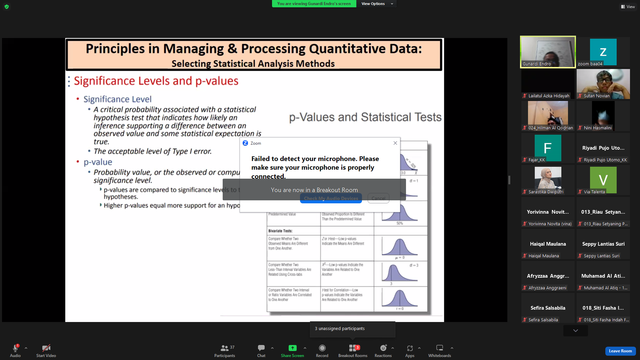Expand Whiteboards options caret
This screenshot has height=360, width=640.
pos(452,348)
